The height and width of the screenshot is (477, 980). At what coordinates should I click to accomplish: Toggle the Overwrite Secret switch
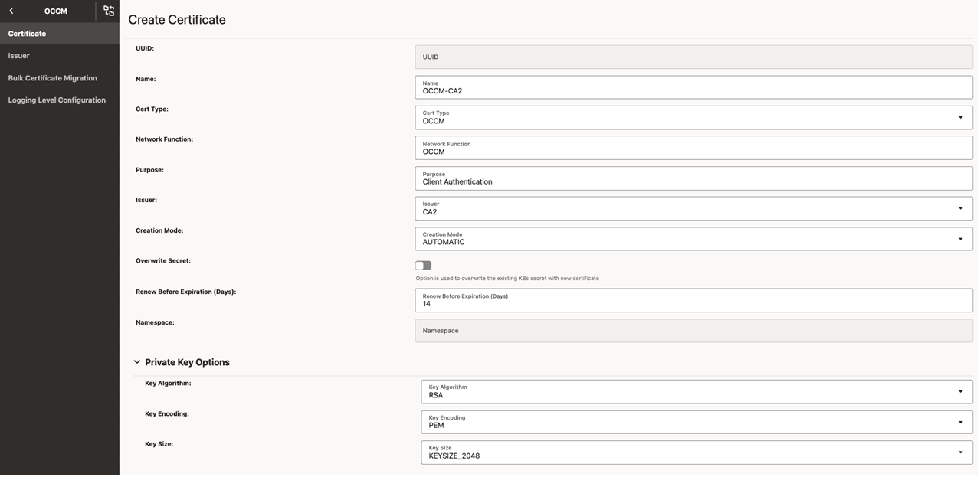(423, 266)
